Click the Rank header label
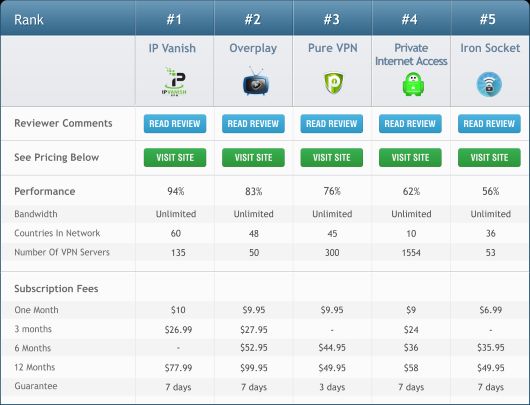The height and width of the screenshot is (405, 530). [29, 20]
